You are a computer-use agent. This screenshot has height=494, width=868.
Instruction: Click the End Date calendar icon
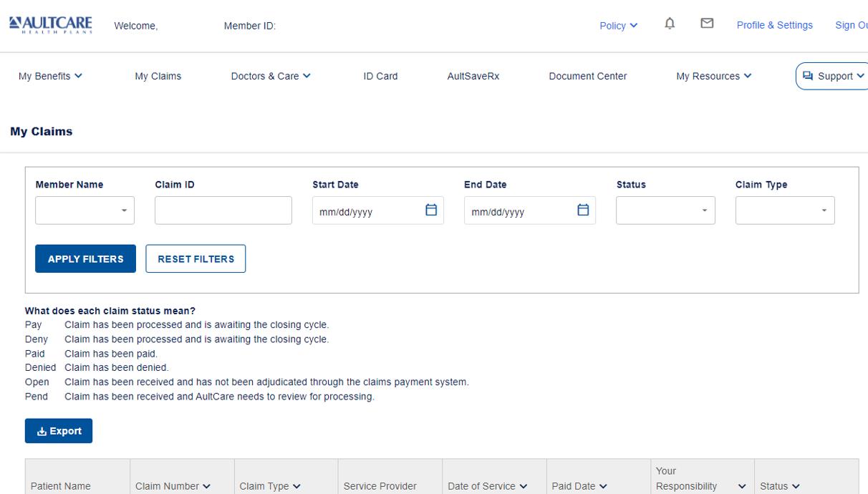click(583, 210)
